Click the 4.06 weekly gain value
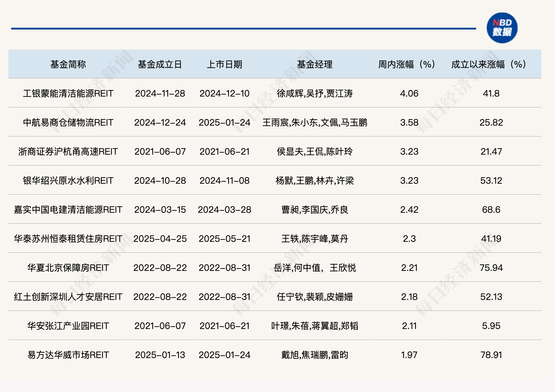 click(409, 93)
